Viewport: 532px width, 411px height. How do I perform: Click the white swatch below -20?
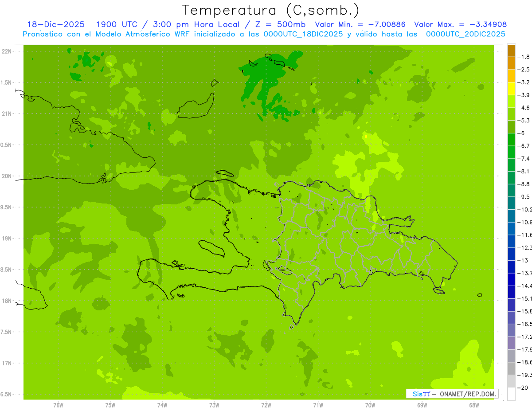point(511,394)
